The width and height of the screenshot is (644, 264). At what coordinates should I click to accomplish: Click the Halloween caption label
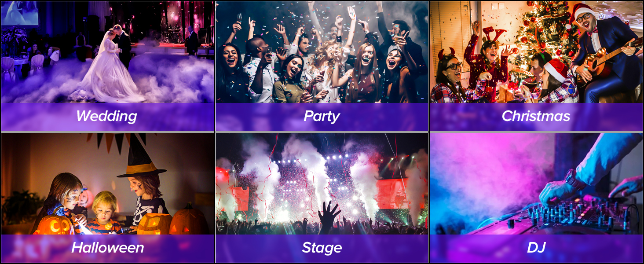click(x=107, y=248)
